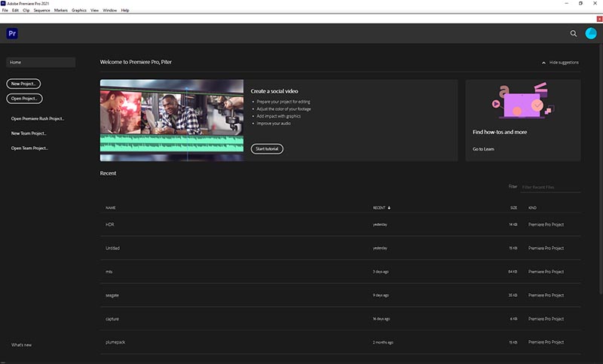The height and width of the screenshot is (364, 603).
Task: Open the Sequence menu
Action: click(x=42, y=11)
